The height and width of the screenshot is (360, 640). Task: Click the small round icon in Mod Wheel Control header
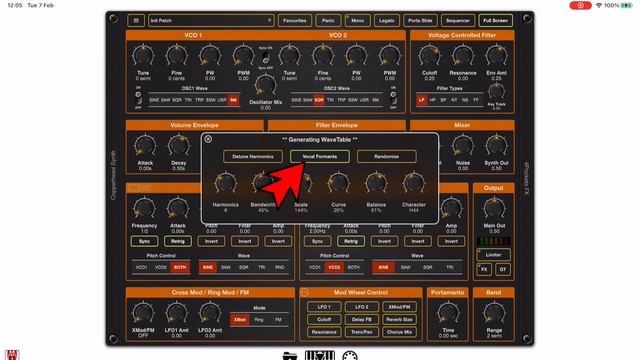point(304,292)
